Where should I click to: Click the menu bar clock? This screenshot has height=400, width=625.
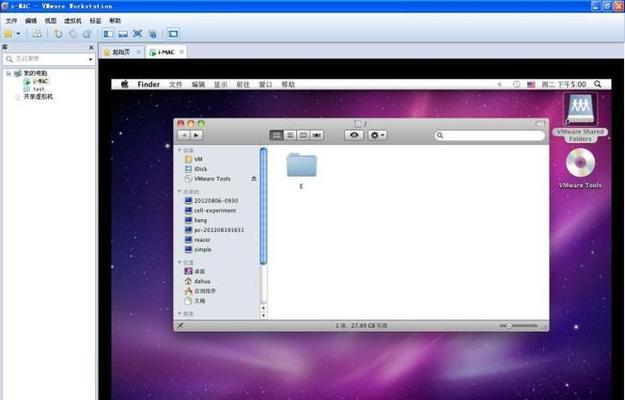click(x=564, y=84)
